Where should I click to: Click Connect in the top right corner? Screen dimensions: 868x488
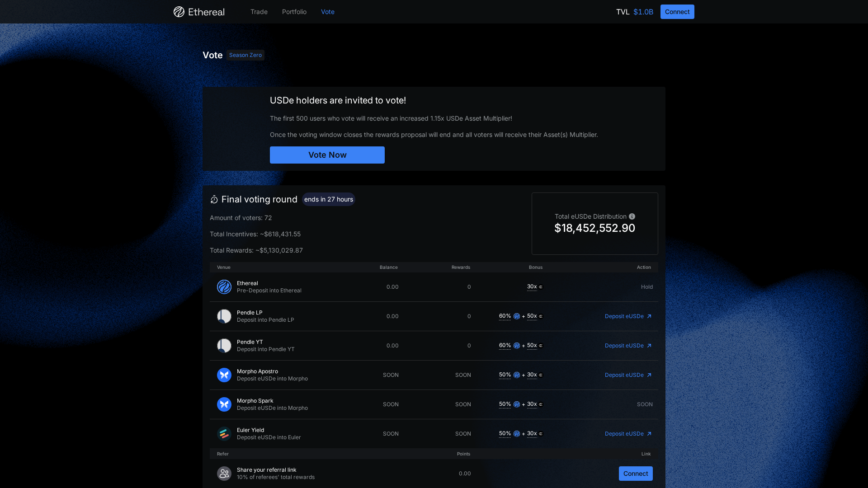tap(677, 12)
